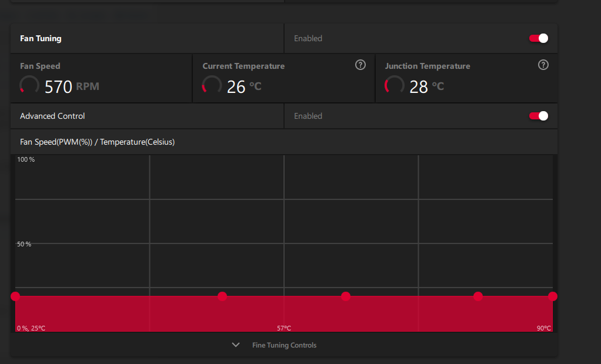Click the Fine Tuning Controls label
601x364 pixels.
tap(284, 345)
